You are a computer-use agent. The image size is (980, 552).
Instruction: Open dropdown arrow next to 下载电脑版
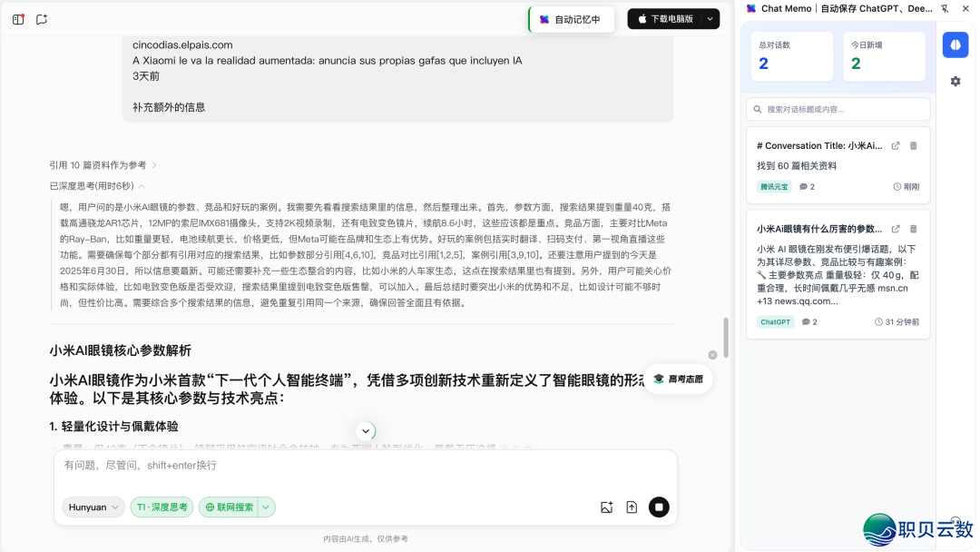(710, 19)
